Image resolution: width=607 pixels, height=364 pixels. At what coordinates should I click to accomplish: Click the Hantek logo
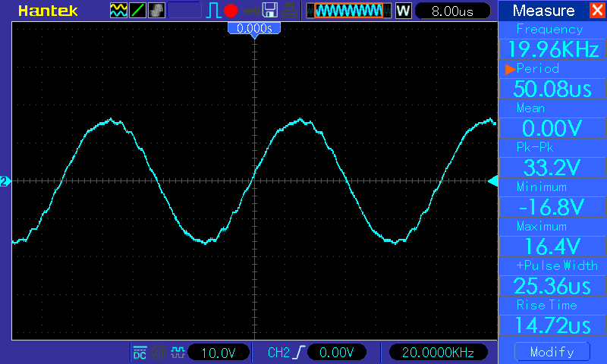click(48, 11)
